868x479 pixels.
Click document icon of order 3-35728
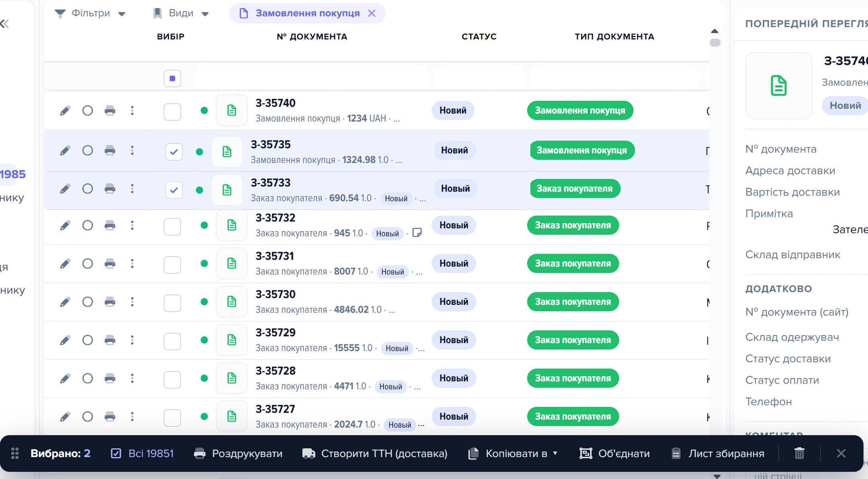pos(232,378)
